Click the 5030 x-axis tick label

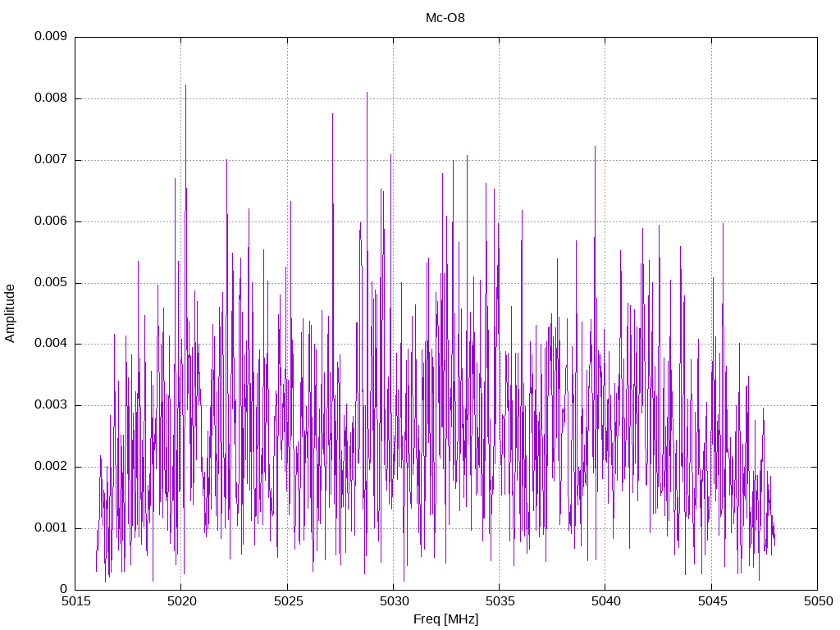point(395,601)
